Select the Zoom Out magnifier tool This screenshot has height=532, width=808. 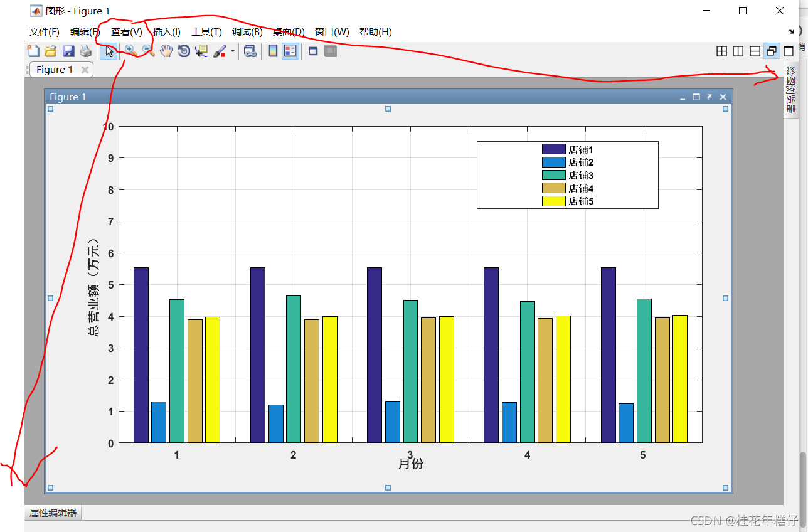pos(148,51)
